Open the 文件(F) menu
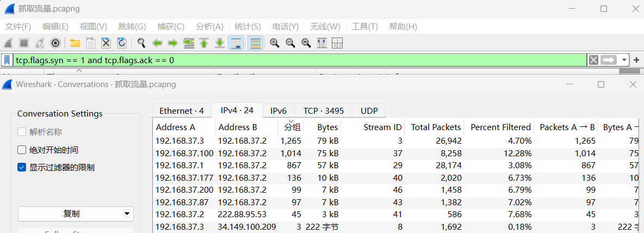This screenshot has width=644, height=233. [x=18, y=27]
